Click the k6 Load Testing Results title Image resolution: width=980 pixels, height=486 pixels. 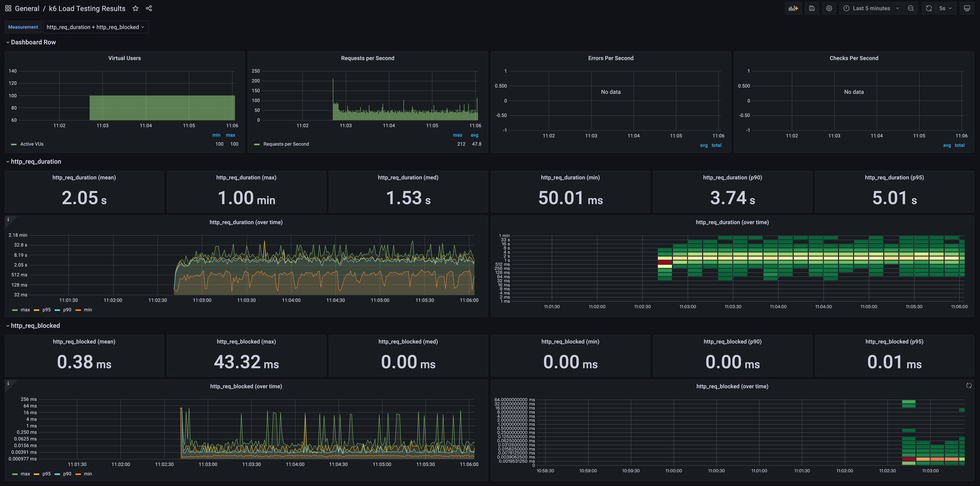[x=87, y=8]
